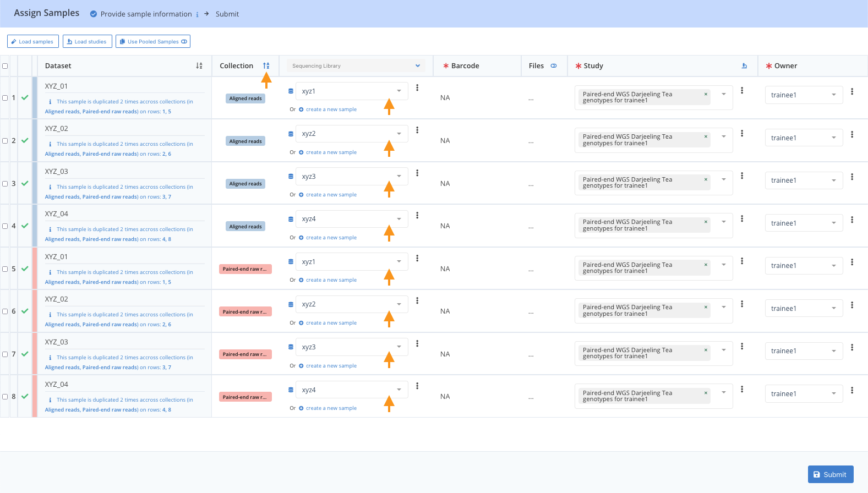The image size is (868, 493).
Task: Click create a new sample in row 1
Action: [331, 109]
